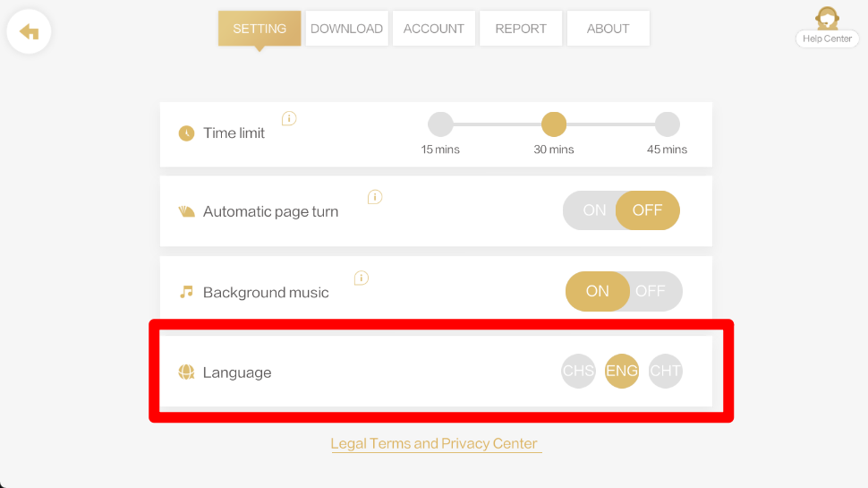This screenshot has width=868, height=488.
Task: Click the Background music note icon
Action: (186, 292)
